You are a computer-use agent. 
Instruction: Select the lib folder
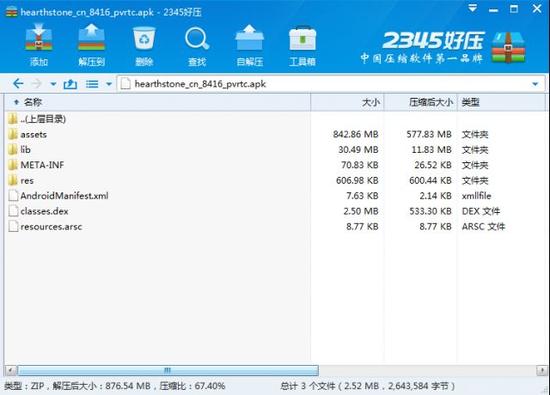coord(19,150)
